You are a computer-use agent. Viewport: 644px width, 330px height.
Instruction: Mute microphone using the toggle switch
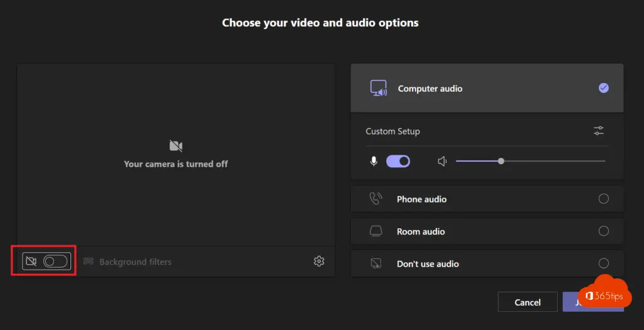398,162
